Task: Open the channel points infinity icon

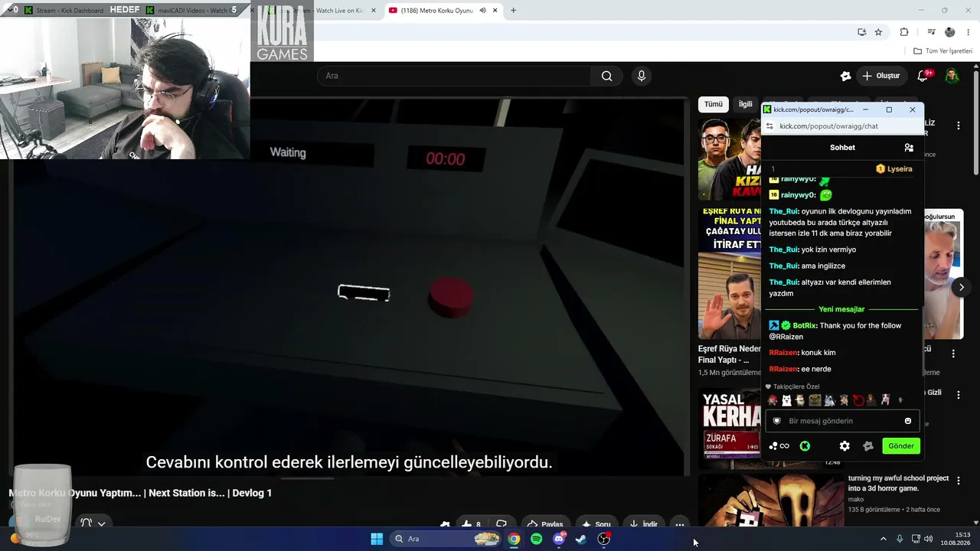Action: pyautogui.click(x=779, y=446)
